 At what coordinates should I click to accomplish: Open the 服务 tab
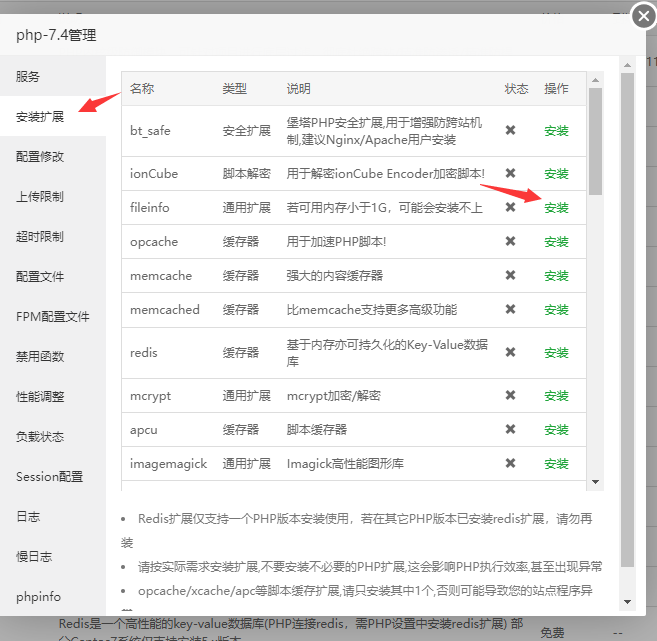click(x=53, y=76)
